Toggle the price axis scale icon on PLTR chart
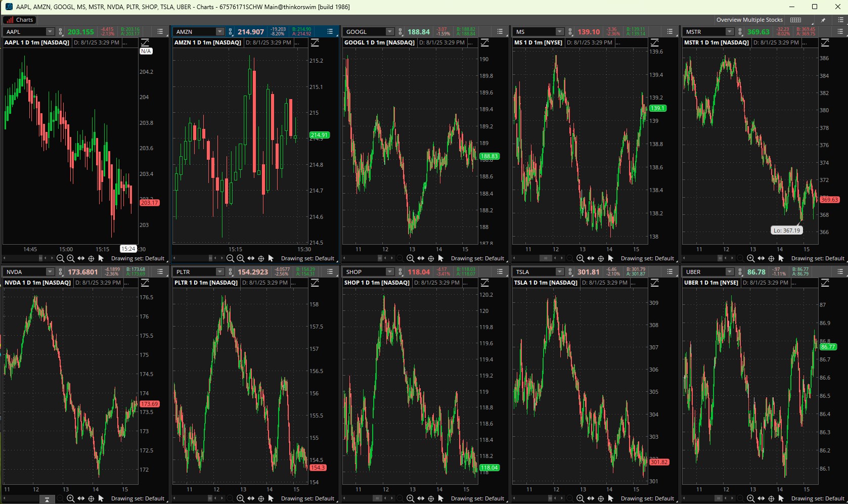 click(x=315, y=283)
